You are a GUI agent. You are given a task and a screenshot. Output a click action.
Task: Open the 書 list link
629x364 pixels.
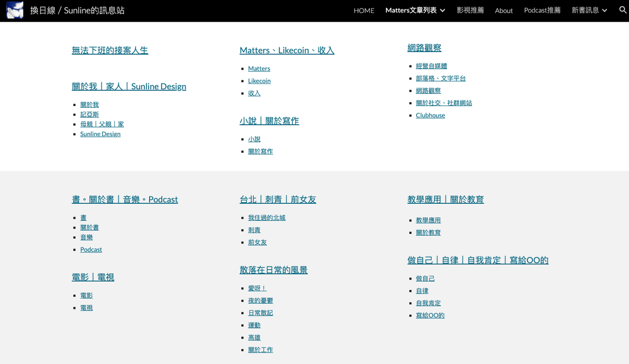[x=83, y=218]
